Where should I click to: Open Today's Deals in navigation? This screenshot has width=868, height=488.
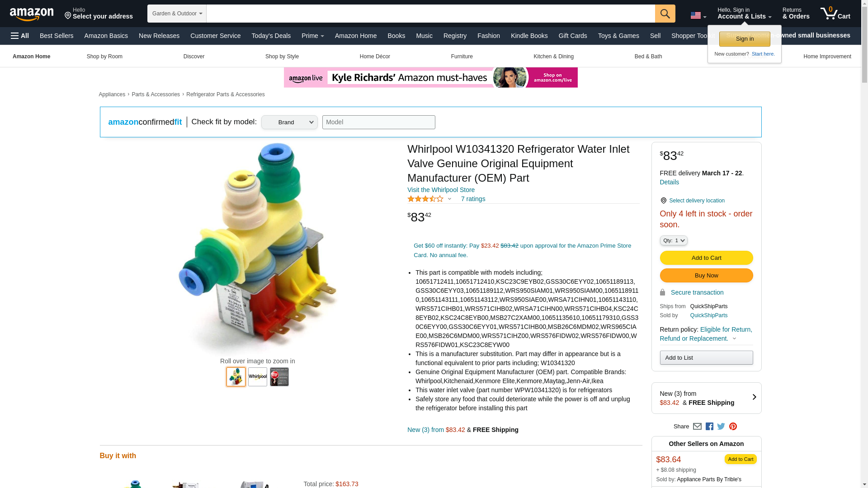coord(271,36)
